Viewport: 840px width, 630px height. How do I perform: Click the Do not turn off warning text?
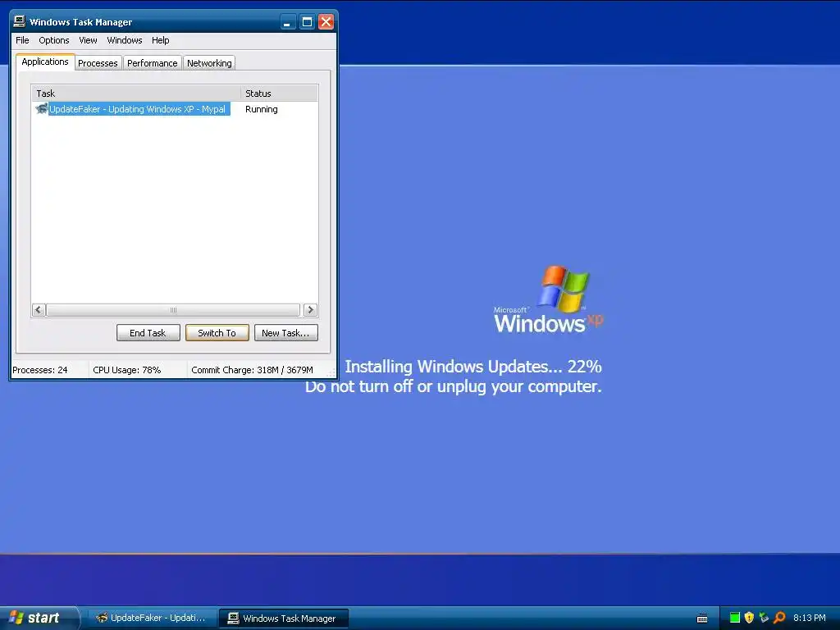tap(453, 386)
